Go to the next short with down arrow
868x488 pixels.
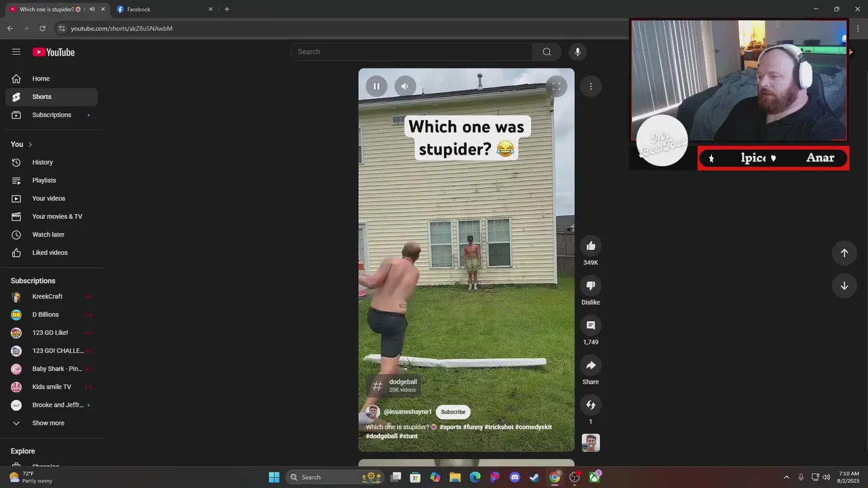[844, 286]
